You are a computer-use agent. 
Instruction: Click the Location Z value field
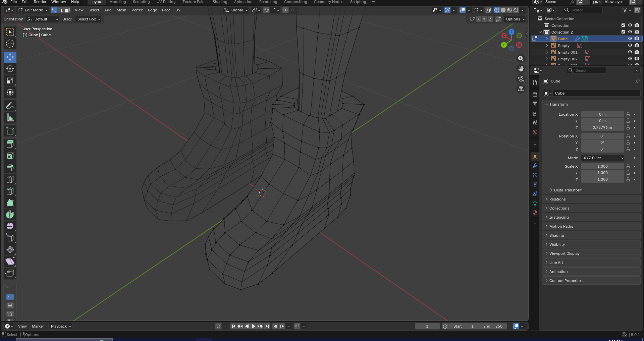(602, 127)
